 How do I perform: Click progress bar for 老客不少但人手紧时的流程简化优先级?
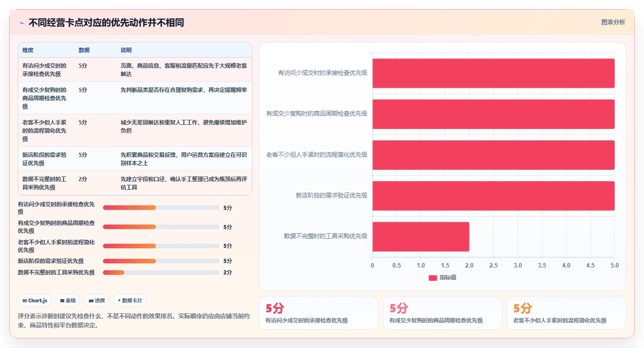[161, 246]
